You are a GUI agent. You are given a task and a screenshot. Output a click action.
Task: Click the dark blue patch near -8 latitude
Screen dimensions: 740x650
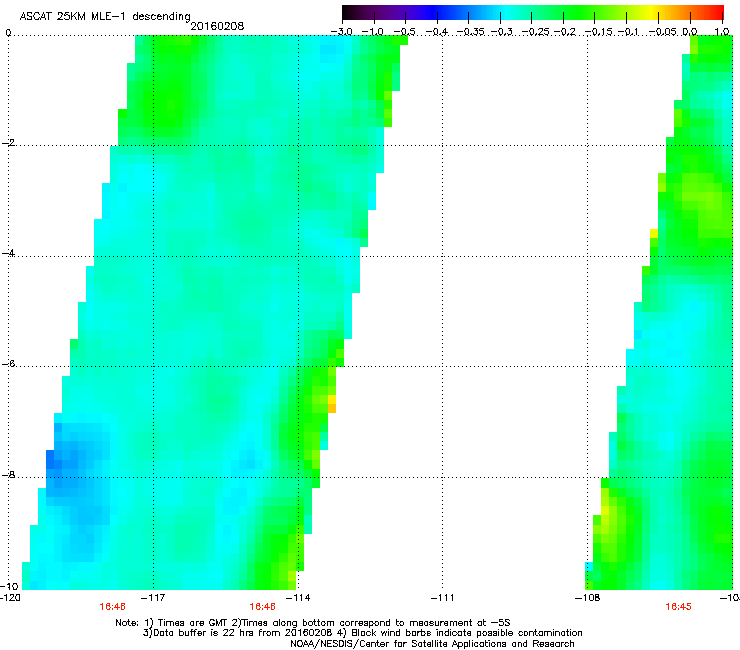point(50,460)
